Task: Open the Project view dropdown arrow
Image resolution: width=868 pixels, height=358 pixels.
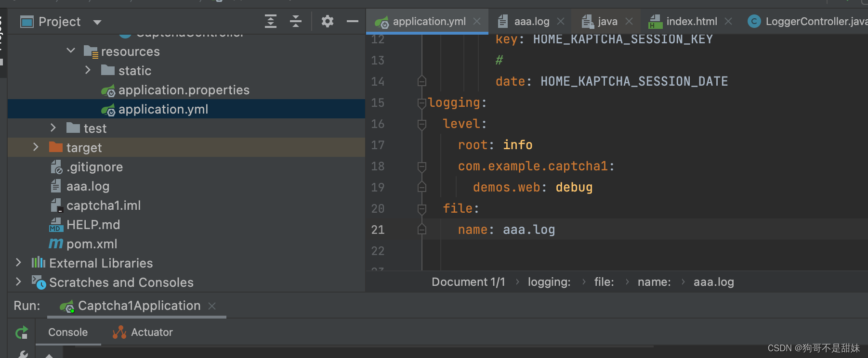Action: (x=97, y=22)
